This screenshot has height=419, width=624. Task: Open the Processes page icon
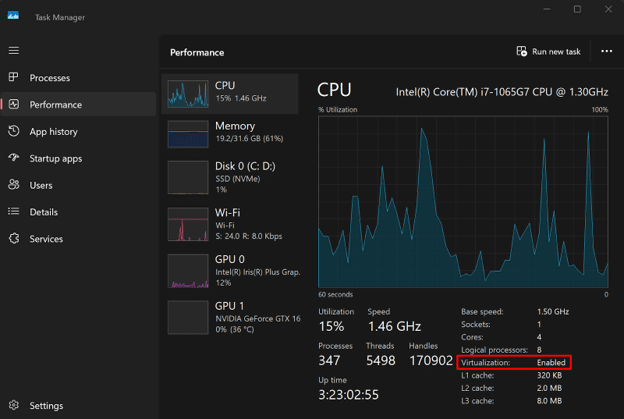14,78
